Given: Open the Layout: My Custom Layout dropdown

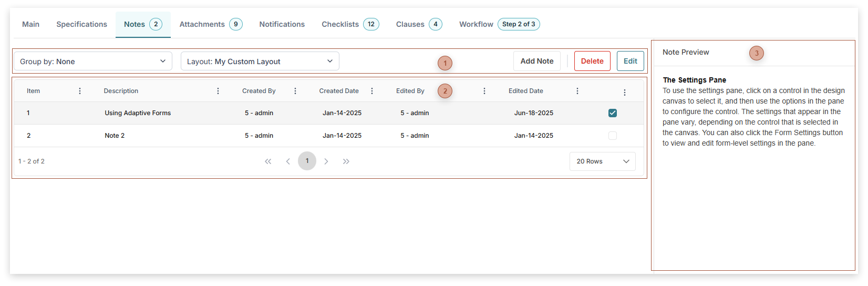Looking at the screenshot, I should tap(260, 62).
